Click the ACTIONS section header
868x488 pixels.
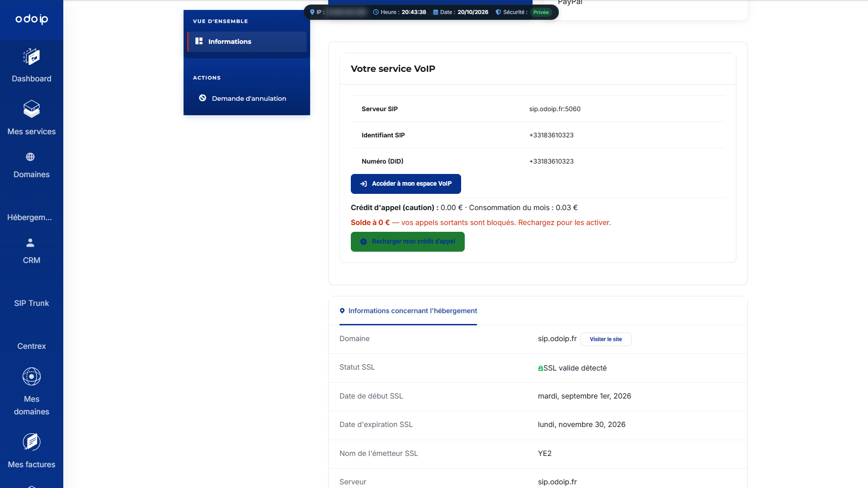(207, 78)
